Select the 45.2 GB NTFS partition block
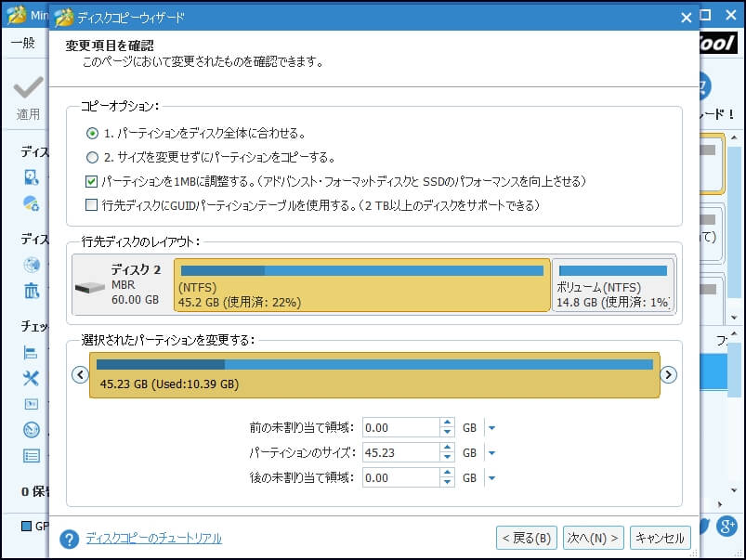 pos(362,285)
